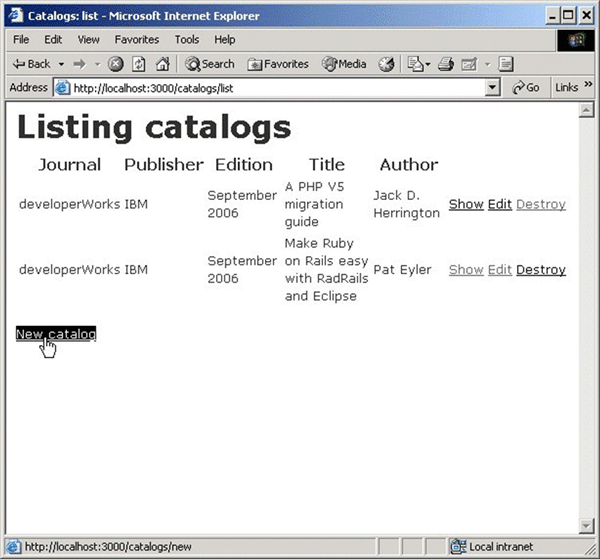
Task: Click the History toolbar icon
Action: [x=386, y=64]
